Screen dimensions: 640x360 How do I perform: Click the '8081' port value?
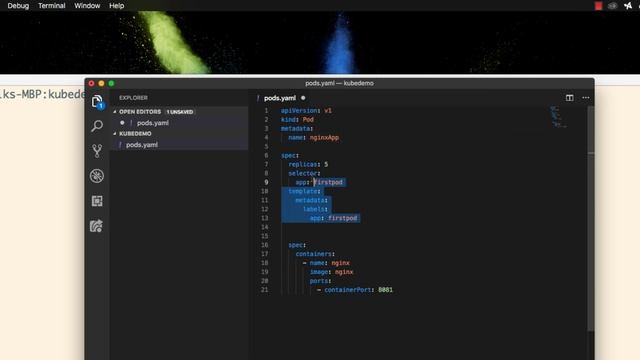coord(385,290)
